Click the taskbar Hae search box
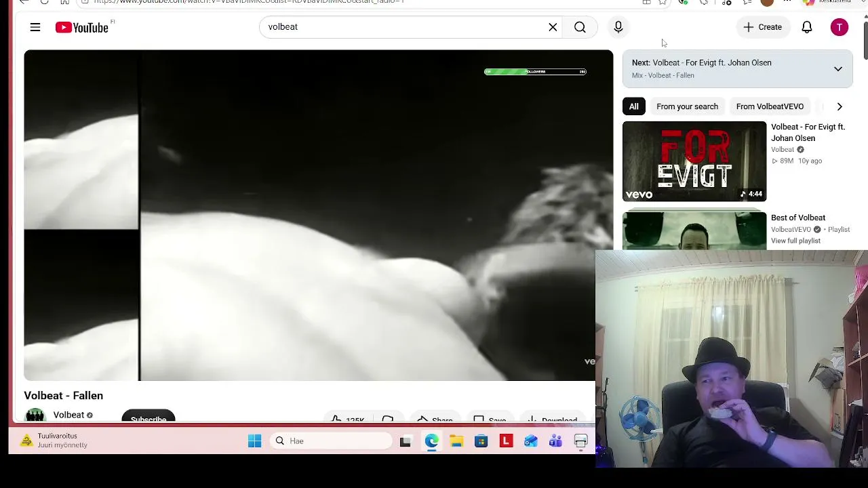This screenshot has height=488, width=868. pos(331,441)
